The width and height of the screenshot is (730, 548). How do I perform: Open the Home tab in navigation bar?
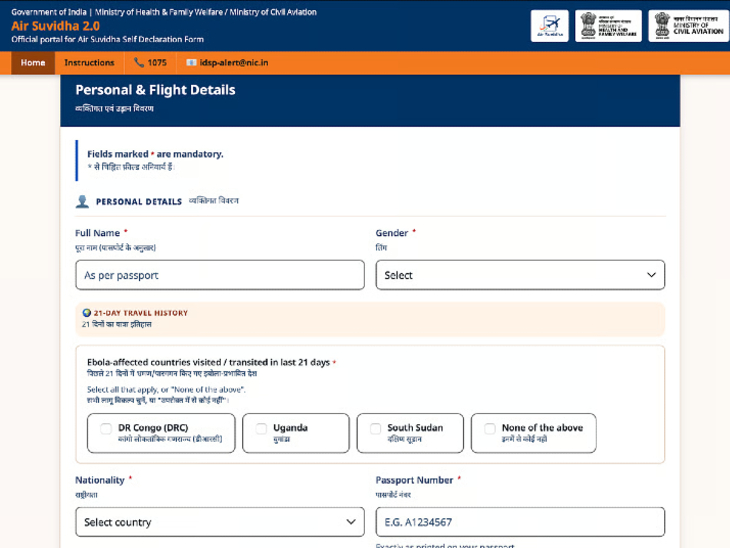(x=33, y=63)
